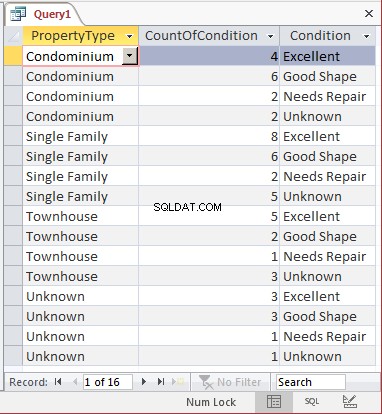This screenshot has height=414, width=382.
Task: Open Condition column filter dropdown
Action: 367,36
